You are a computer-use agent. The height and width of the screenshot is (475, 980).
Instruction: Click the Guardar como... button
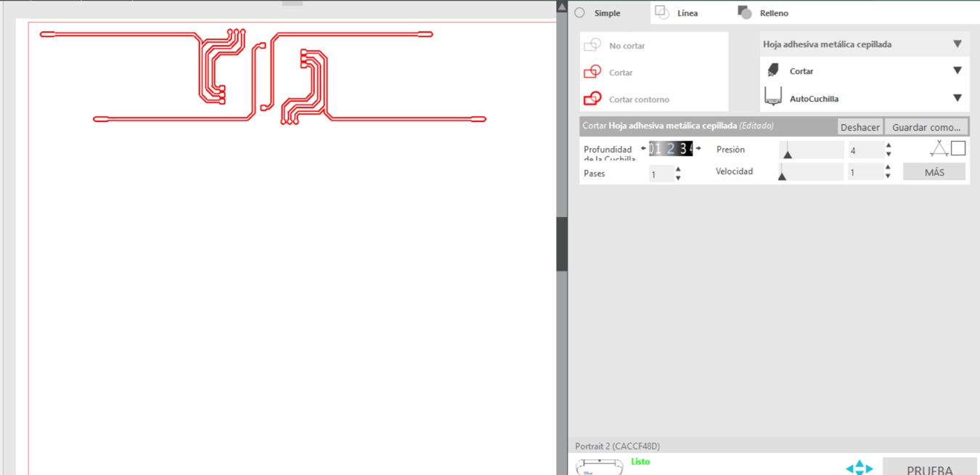926,127
